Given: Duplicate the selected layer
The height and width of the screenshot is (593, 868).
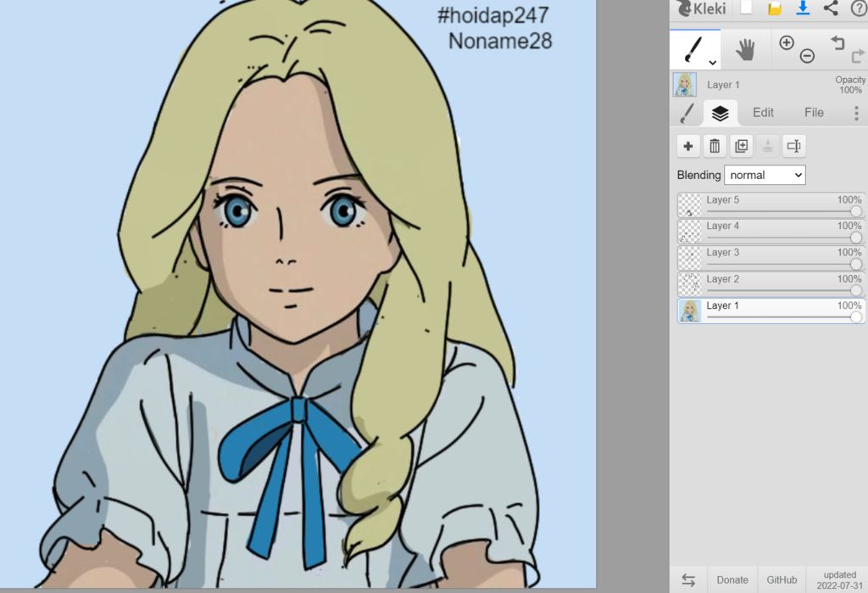Looking at the screenshot, I should point(741,146).
